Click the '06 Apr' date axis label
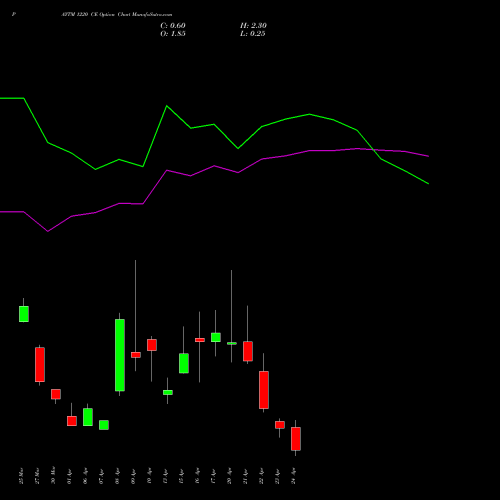The height and width of the screenshot is (500, 500). click(85, 476)
